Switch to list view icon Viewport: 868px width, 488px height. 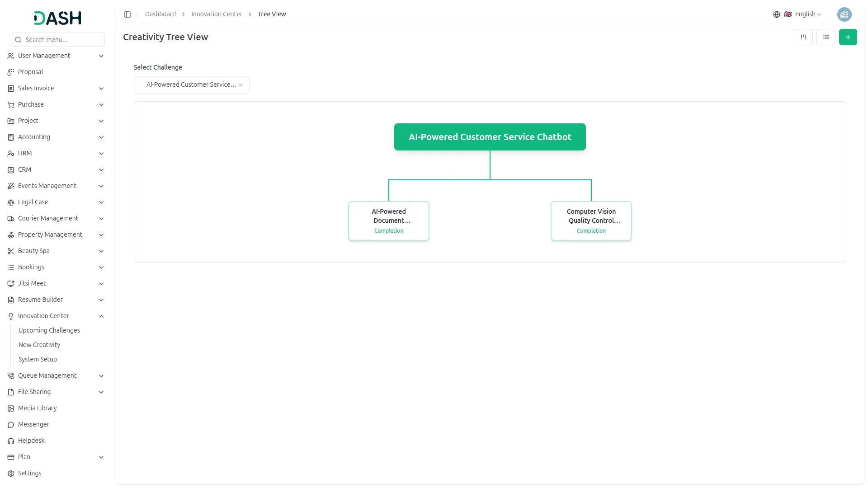pos(826,37)
